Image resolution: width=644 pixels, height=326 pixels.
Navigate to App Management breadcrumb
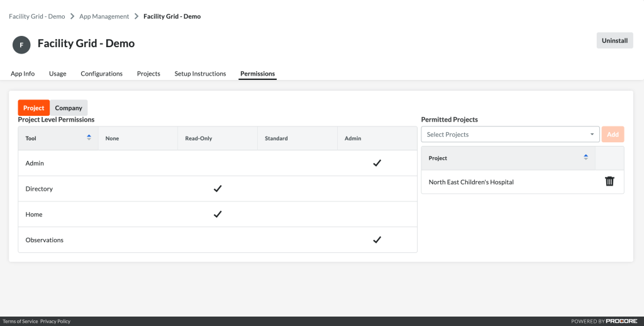tap(104, 16)
